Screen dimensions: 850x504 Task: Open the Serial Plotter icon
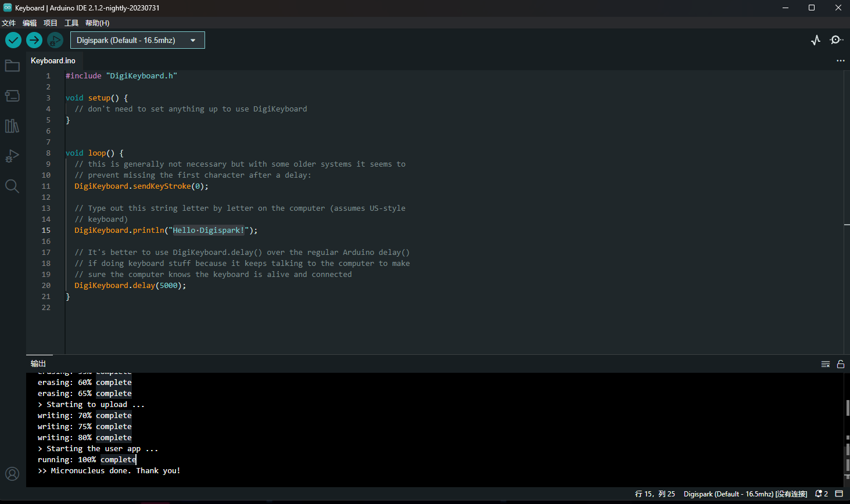(x=815, y=40)
